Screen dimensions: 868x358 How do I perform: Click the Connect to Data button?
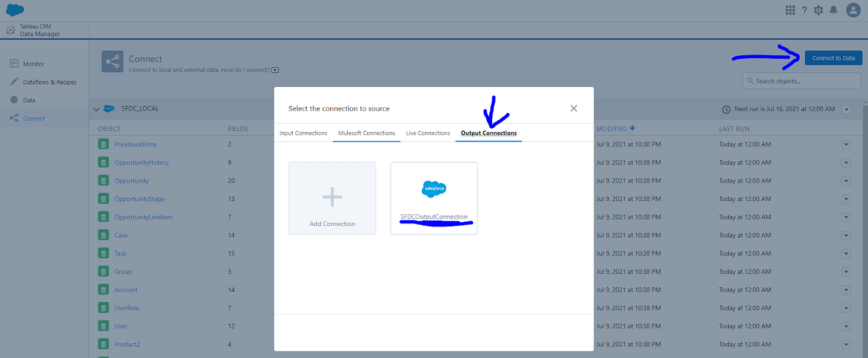coord(833,58)
